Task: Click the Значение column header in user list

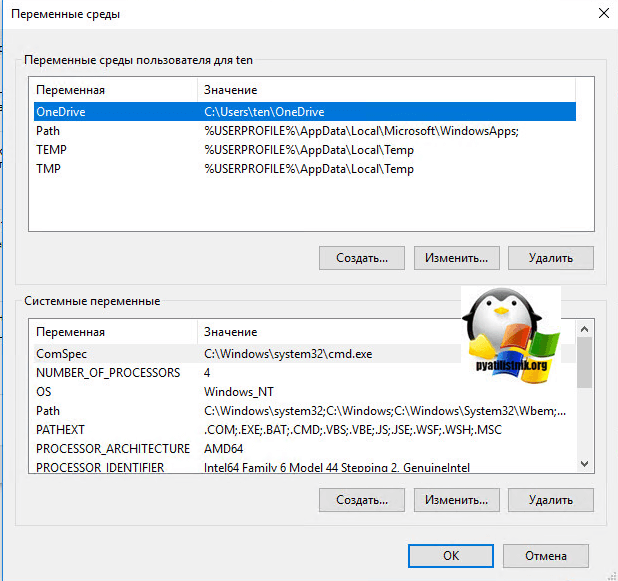Action: [x=386, y=90]
